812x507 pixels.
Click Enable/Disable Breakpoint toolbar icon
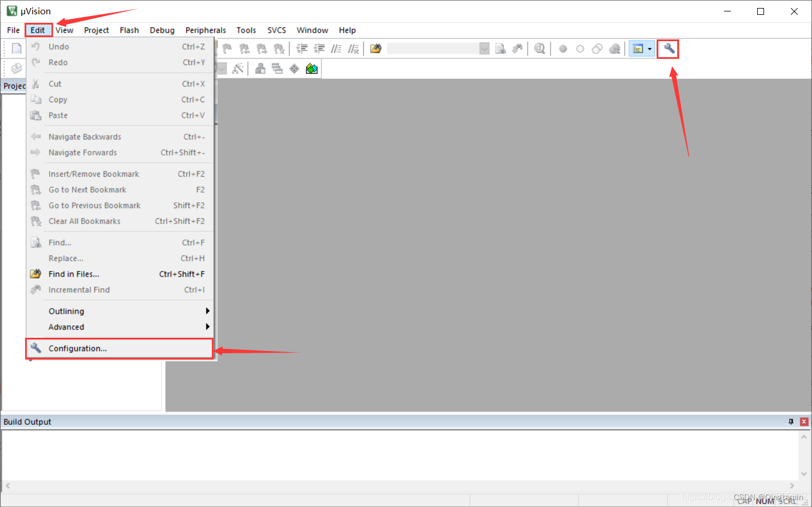pyautogui.click(x=580, y=49)
